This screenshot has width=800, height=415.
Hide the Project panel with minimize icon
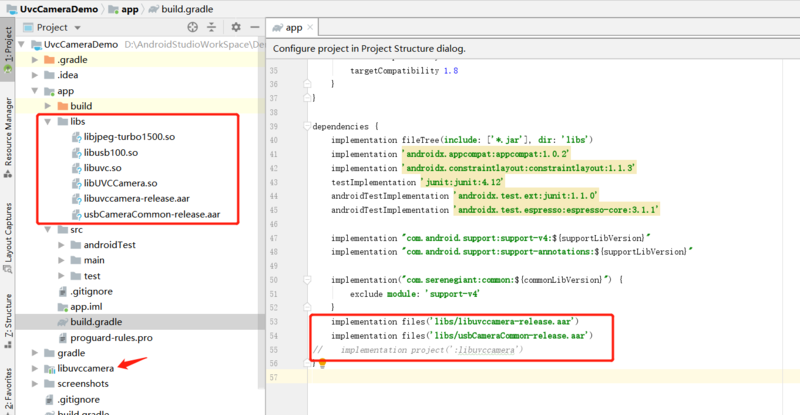[255, 28]
